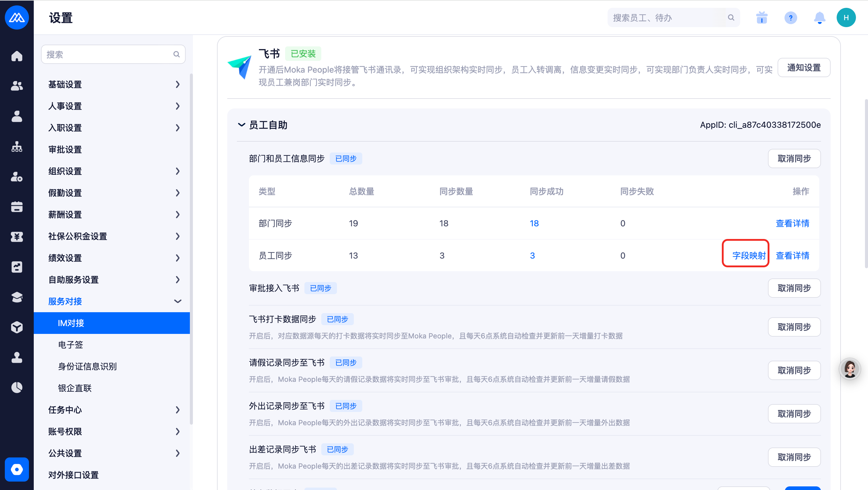Open the pie chart reports icon
868x490 pixels.
tap(17, 388)
